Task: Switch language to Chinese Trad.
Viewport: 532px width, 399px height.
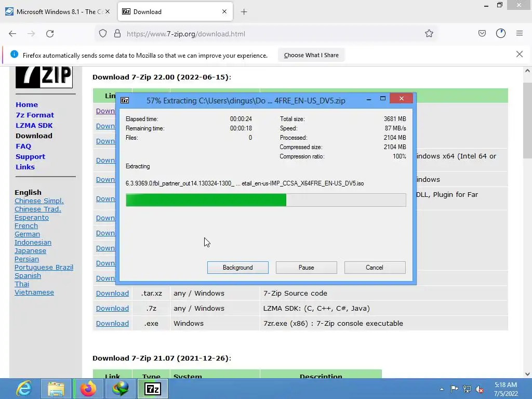Action: pyautogui.click(x=37, y=209)
